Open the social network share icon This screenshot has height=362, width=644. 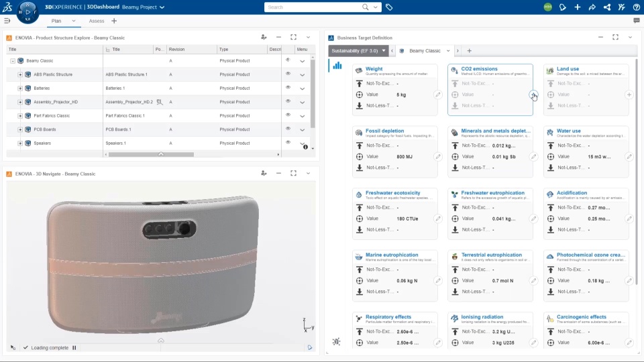click(x=606, y=7)
